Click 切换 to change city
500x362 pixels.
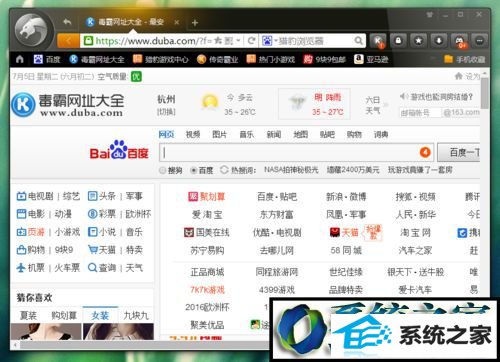[166, 112]
